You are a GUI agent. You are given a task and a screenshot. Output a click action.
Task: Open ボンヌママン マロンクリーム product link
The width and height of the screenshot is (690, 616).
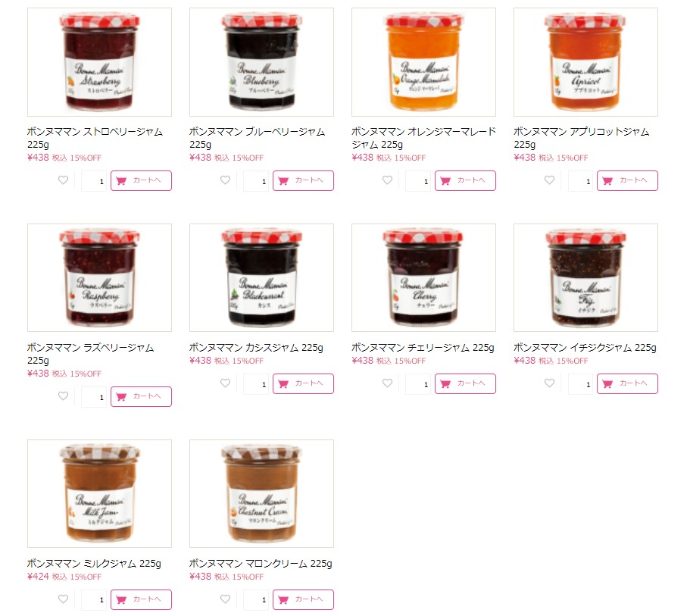tap(261, 564)
